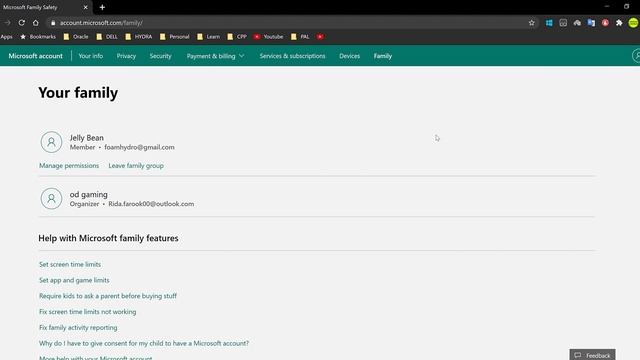Go to Microsoft account home
This screenshot has width=640, height=360.
tap(36, 56)
